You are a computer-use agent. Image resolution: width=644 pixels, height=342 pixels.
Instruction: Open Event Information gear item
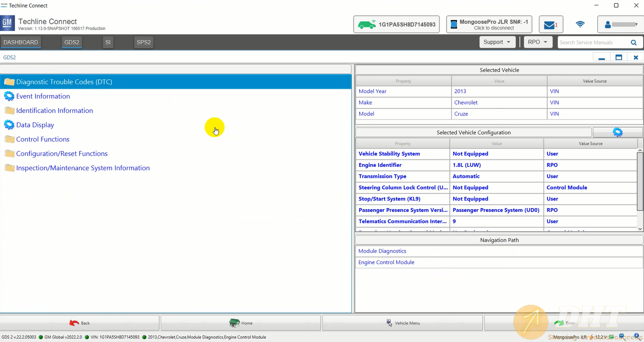coord(43,96)
